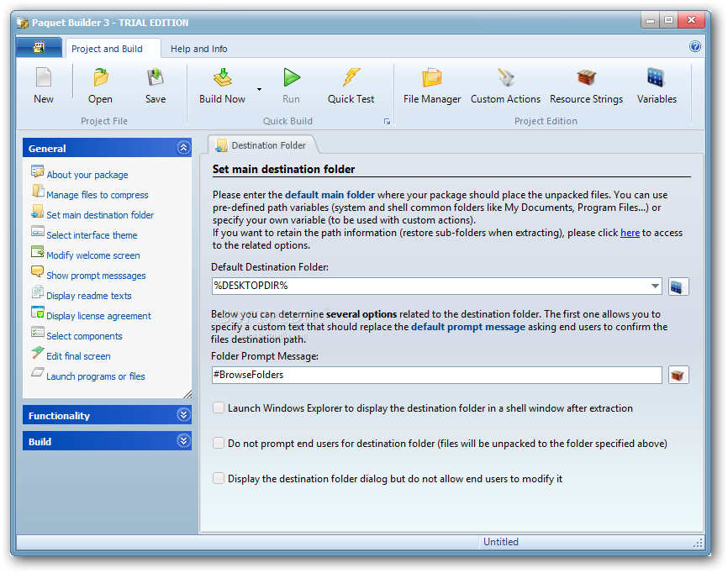This screenshot has width=728, height=573.
Task: Open Quick Build group dialog launcher
Action: 387,122
